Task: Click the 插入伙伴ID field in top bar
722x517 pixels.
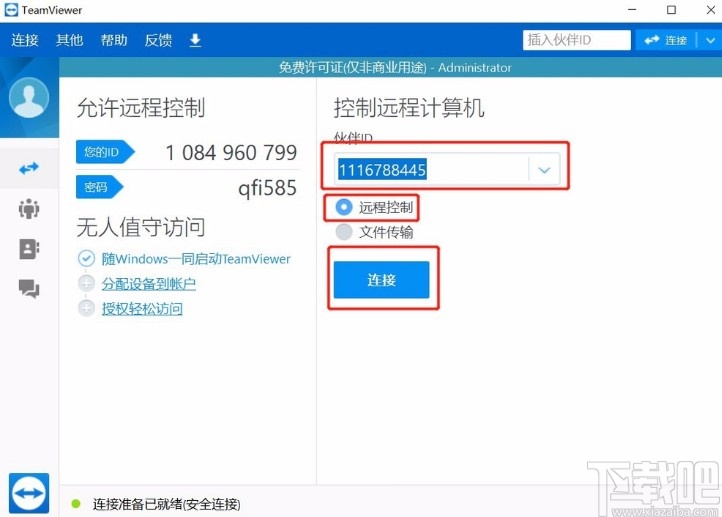Action: 576,40
